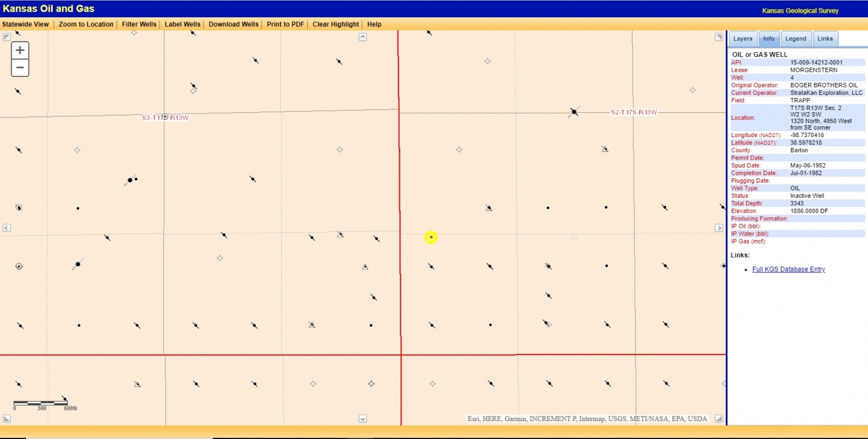Click the zoom out minus button
868x439 pixels.
[x=20, y=68]
